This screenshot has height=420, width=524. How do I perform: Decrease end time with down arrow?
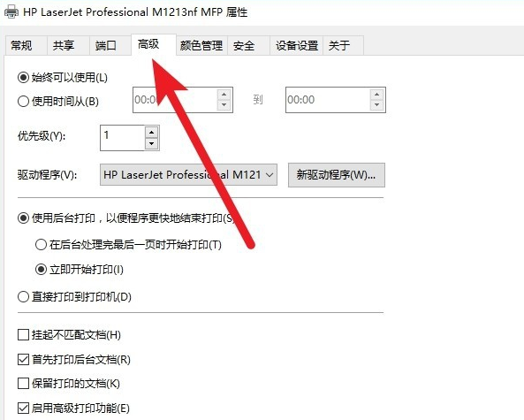tap(376, 105)
